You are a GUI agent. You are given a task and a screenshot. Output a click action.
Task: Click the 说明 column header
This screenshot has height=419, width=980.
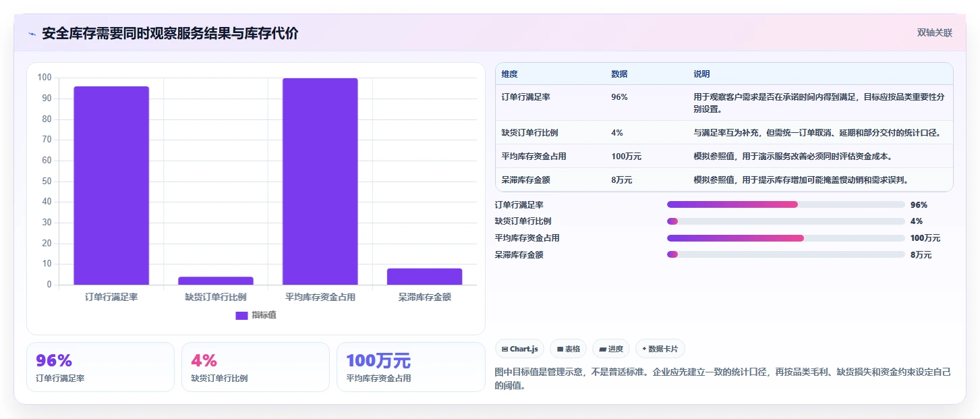click(701, 74)
